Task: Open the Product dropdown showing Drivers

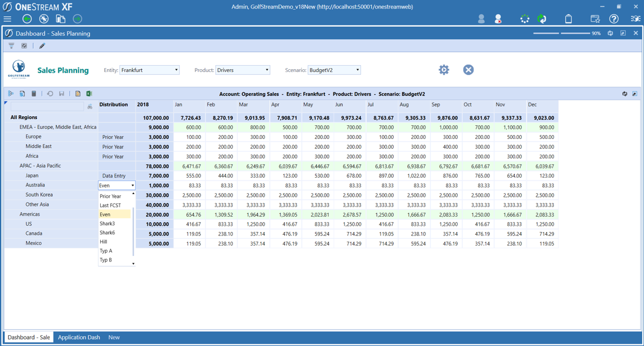Action: click(x=242, y=70)
